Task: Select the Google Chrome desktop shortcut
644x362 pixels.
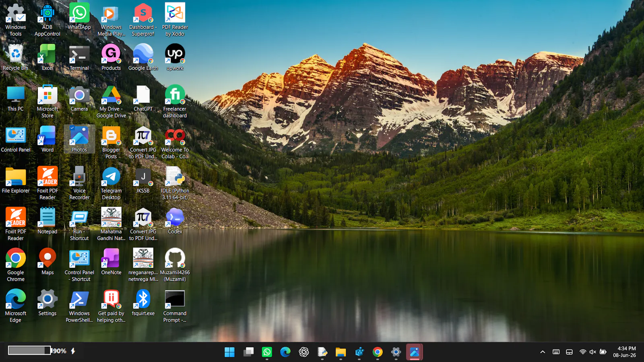Action: click(x=16, y=265)
